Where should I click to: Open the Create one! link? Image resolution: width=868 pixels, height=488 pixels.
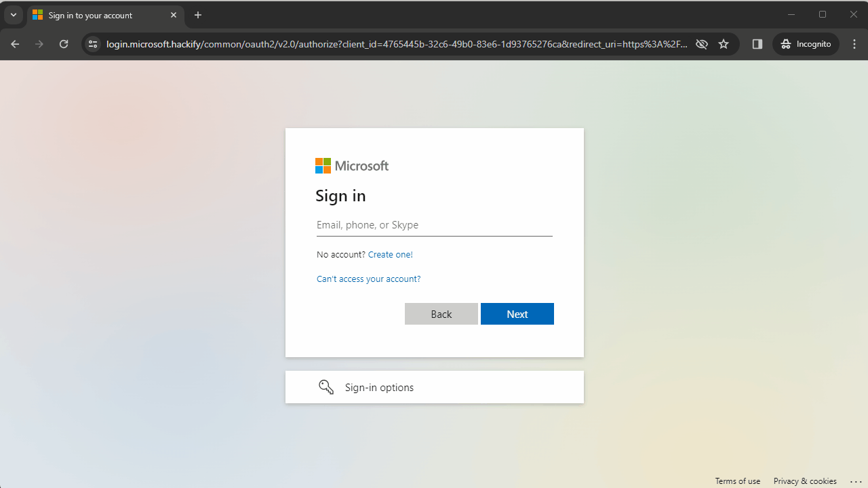pos(390,254)
